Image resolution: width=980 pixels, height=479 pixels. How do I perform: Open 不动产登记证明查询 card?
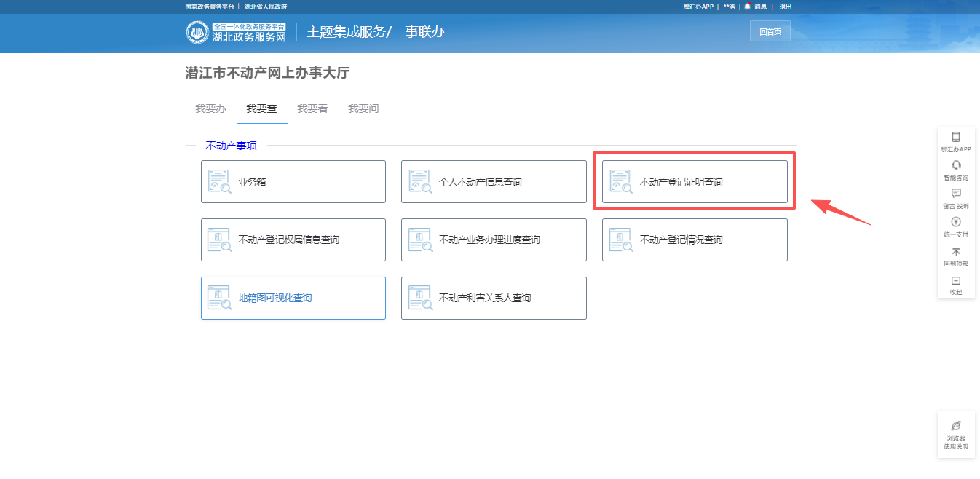[x=694, y=182]
